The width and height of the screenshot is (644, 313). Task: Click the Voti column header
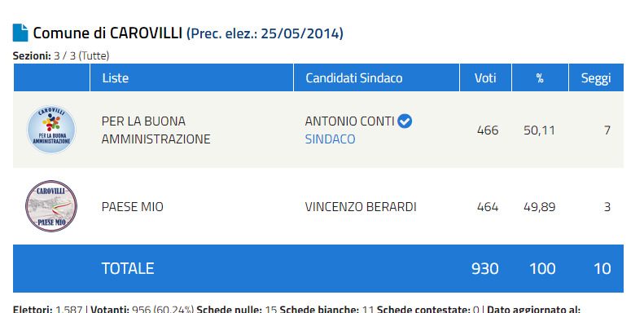pos(485,77)
